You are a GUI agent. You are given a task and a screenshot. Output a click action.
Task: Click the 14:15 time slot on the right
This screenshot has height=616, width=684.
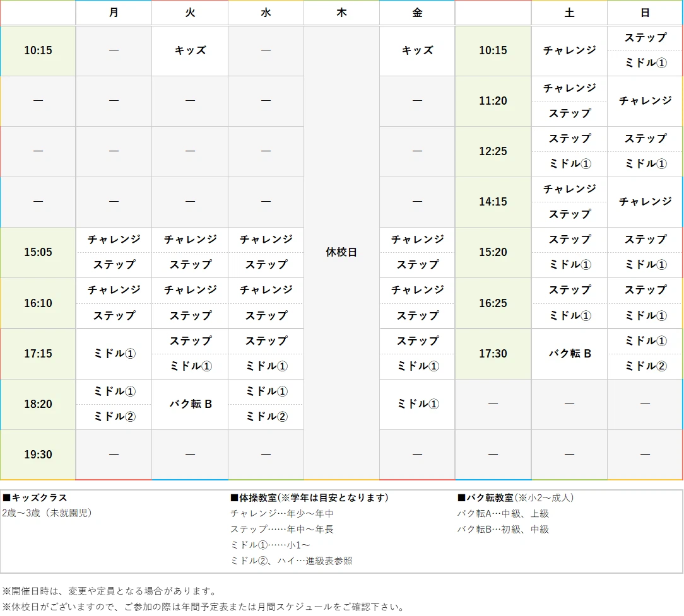(493, 202)
